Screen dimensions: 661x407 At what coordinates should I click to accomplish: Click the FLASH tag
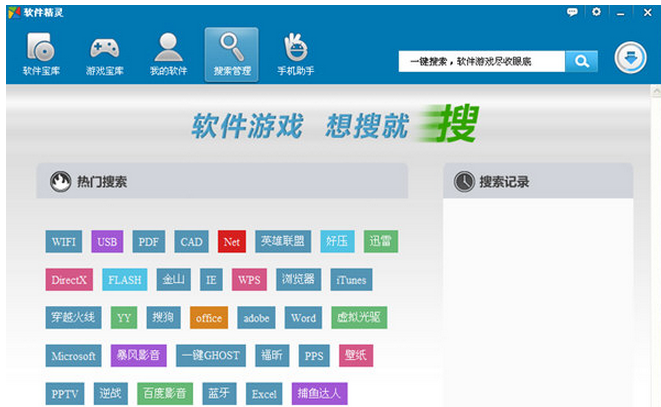125,280
